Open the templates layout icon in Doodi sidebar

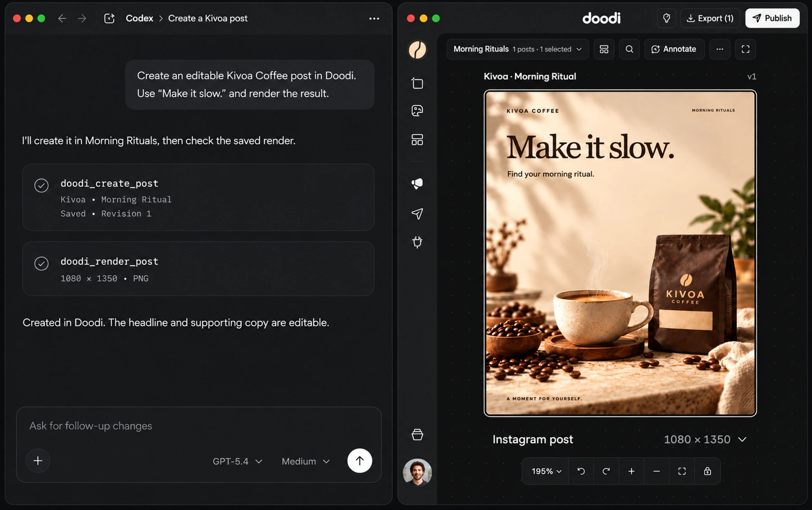[x=417, y=140]
